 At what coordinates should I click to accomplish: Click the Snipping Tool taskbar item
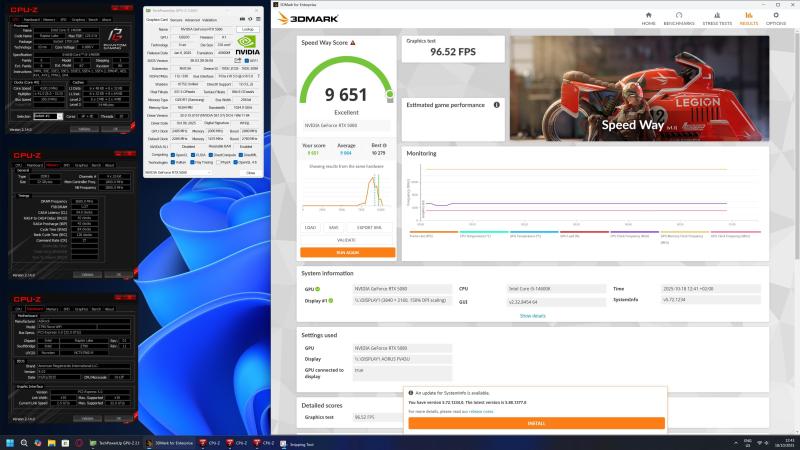[302, 443]
